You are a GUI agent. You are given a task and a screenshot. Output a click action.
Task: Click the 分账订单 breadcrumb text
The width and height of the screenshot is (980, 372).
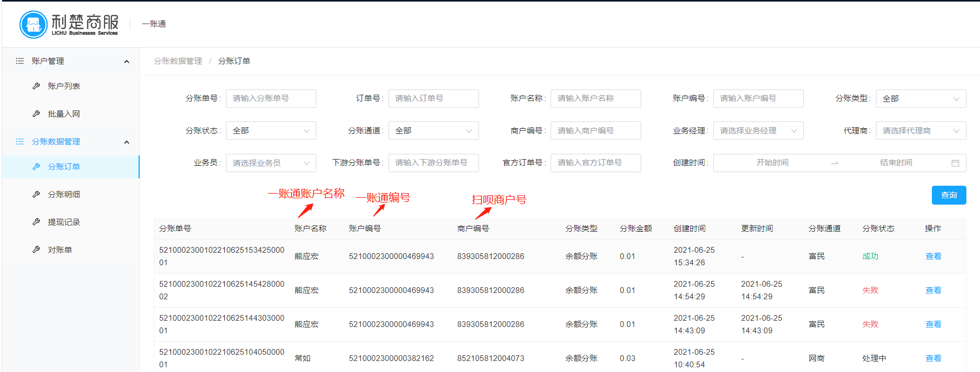tap(234, 61)
